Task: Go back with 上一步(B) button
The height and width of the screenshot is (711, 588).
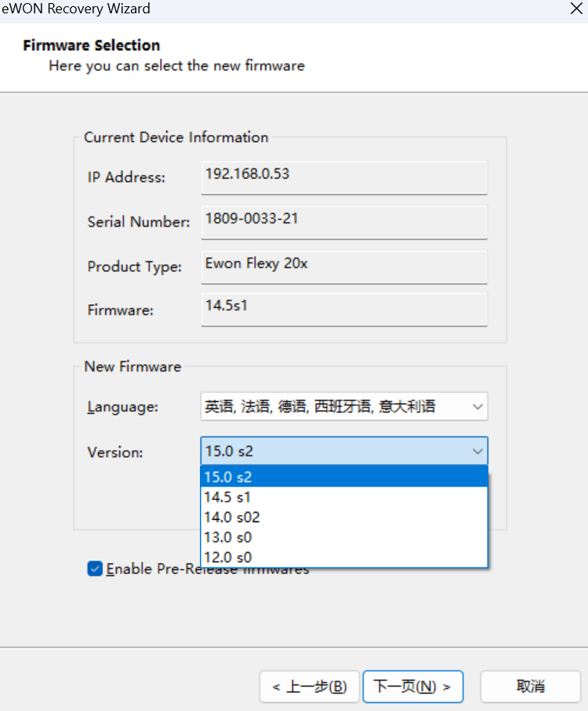Action: [310, 687]
